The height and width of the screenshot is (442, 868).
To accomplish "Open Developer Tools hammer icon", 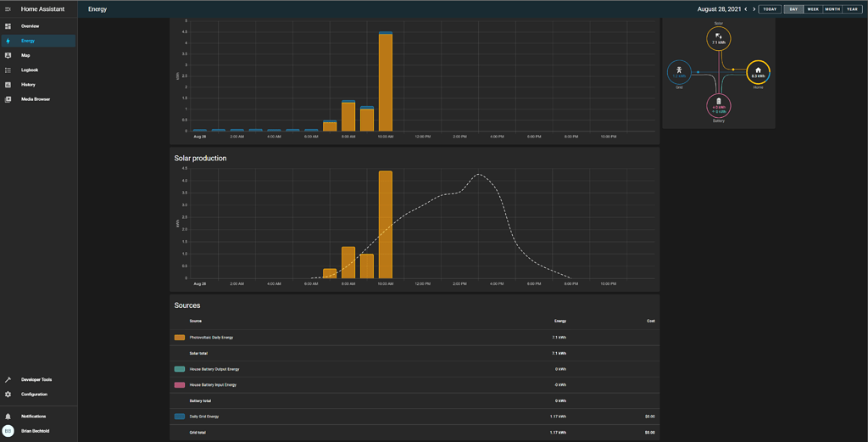I will pyautogui.click(x=8, y=379).
